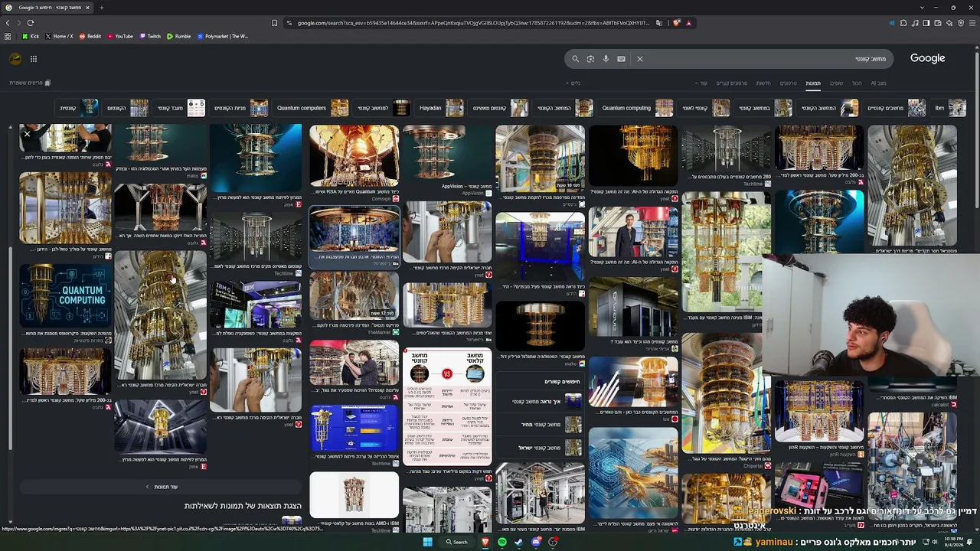Image resolution: width=980 pixels, height=551 pixels.
Task: Bookmark this page using the bookmark icon
Action: coord(275,23)
